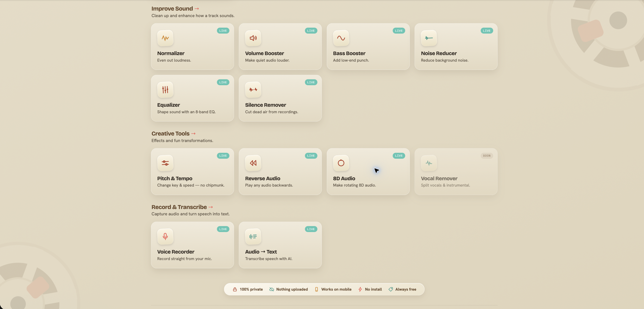Click the LIVE badge on 8D Audio card

399,156
